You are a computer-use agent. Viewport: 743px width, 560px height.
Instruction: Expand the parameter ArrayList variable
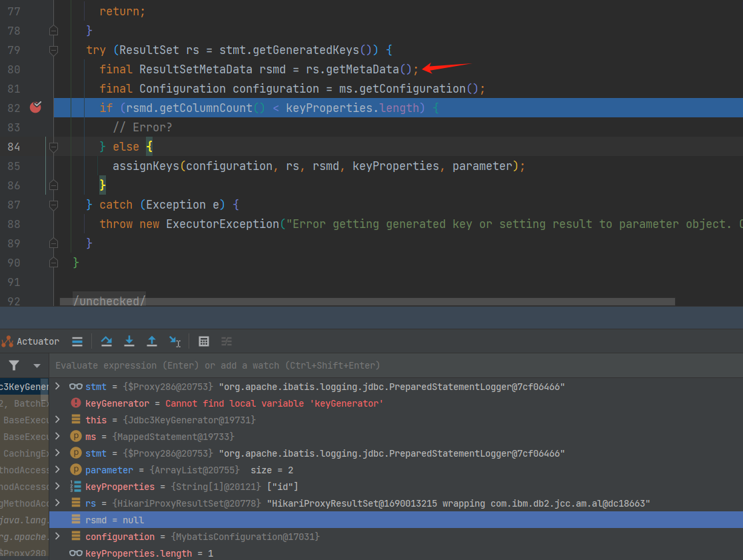tap(58, 470)
